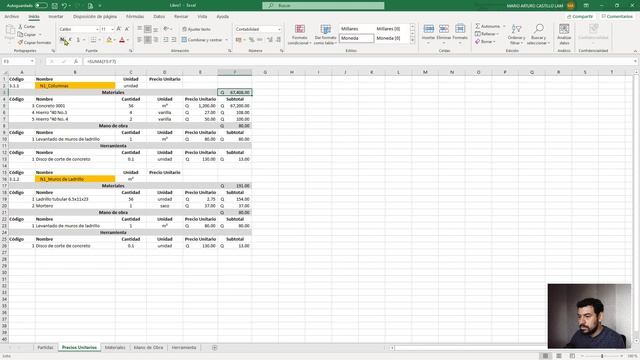Toggle italic (K) formatting

70,40
